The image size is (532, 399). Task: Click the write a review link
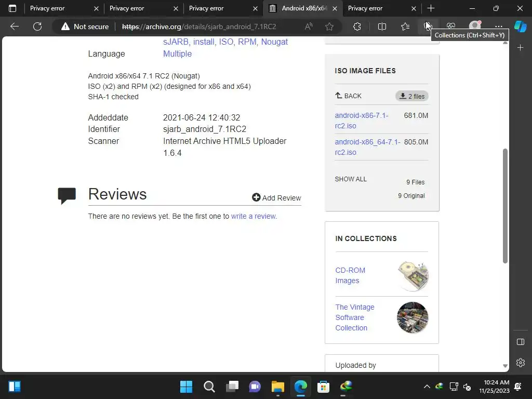[x=254, y=216]
